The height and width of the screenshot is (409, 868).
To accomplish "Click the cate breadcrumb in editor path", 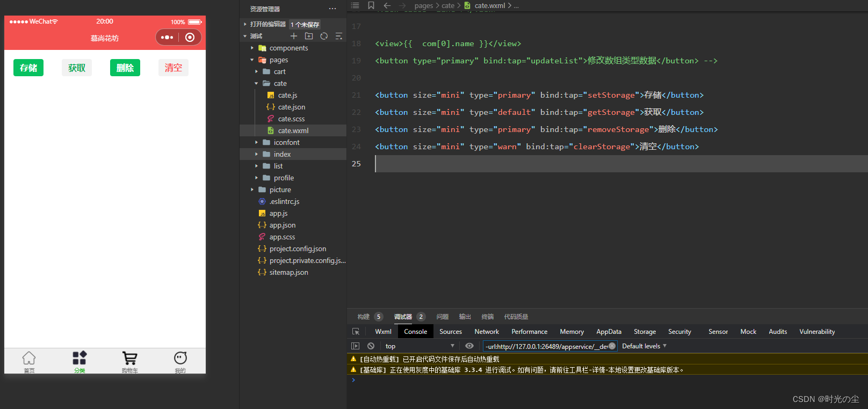I will [448, 5].
